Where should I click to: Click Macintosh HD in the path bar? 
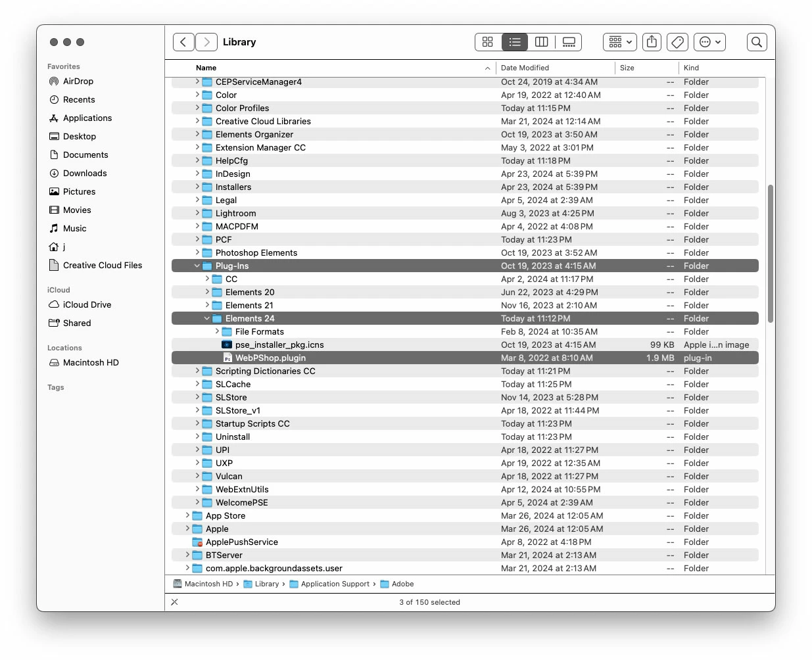[203, 584]
